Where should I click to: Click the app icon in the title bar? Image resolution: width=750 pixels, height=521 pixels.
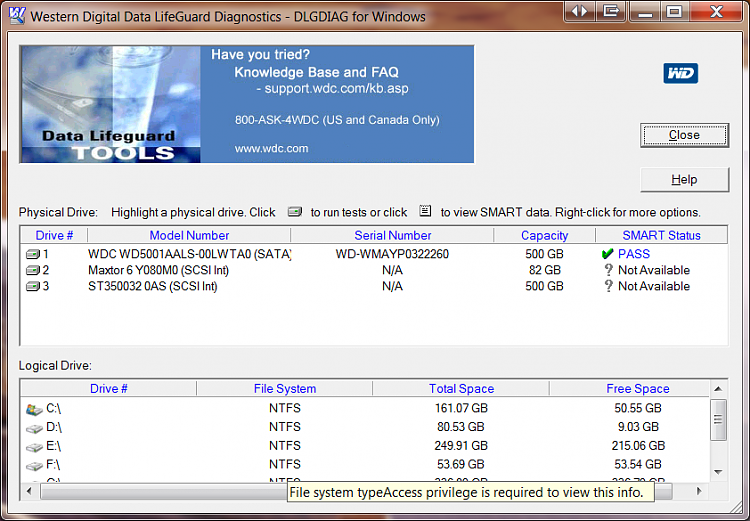pos(17,15)
